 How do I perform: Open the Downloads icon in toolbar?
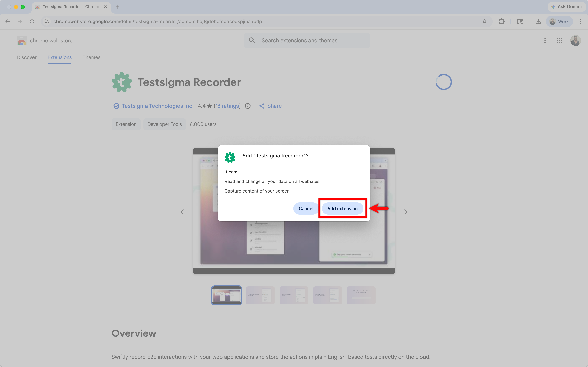(x=538, y=21)
